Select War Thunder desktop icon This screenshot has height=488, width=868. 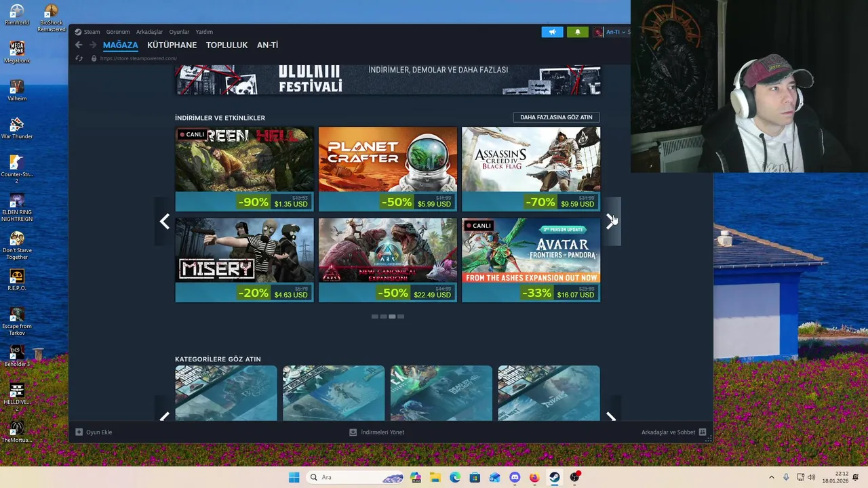pyautogui.click(x=17, y=129)
